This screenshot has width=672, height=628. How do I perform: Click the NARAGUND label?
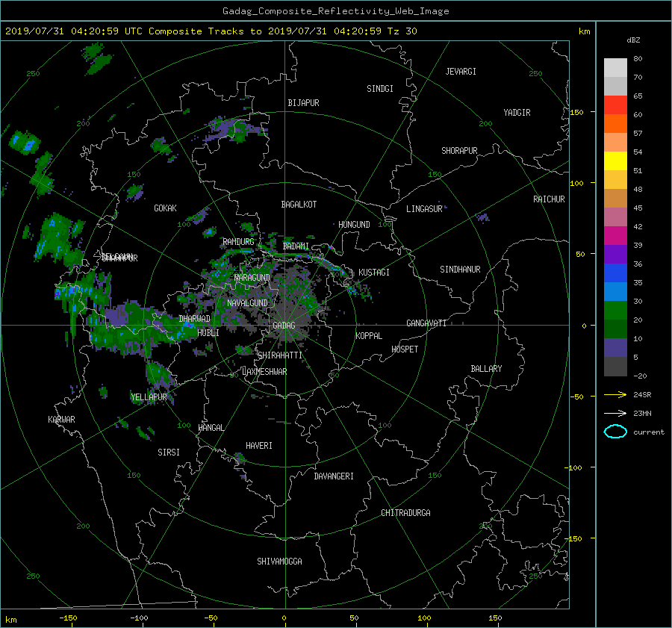click(252, 278)
